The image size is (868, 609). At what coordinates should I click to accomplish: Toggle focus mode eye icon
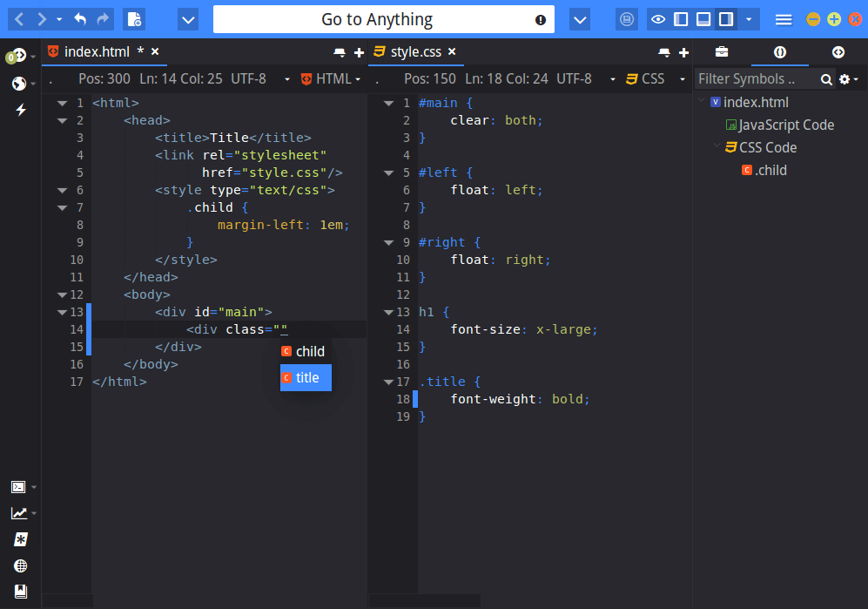tap(658, 19)
